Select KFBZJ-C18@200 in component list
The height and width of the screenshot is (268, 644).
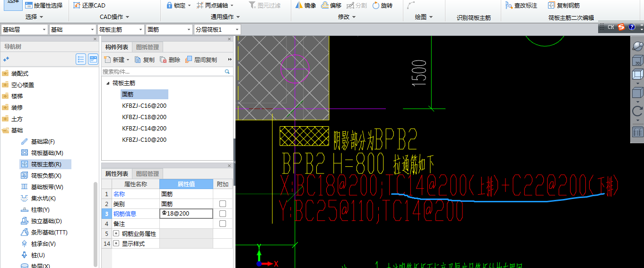pyautogui.click(x=144, y=117)
